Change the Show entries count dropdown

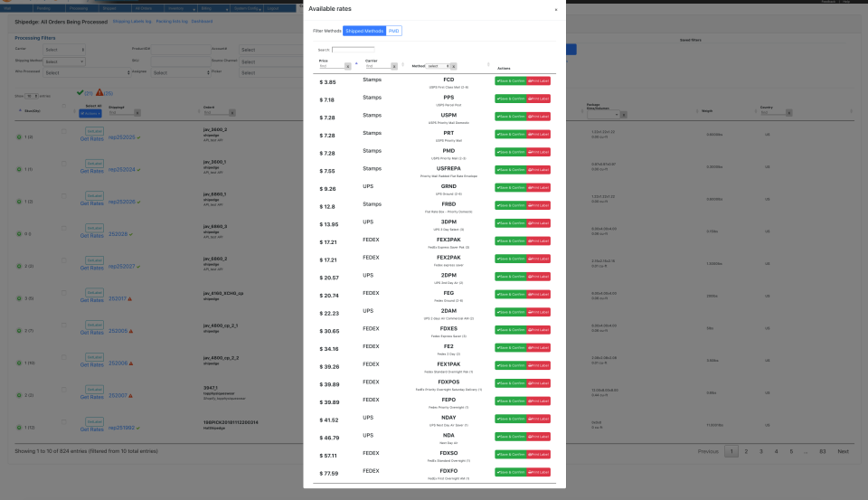point(32,97)
